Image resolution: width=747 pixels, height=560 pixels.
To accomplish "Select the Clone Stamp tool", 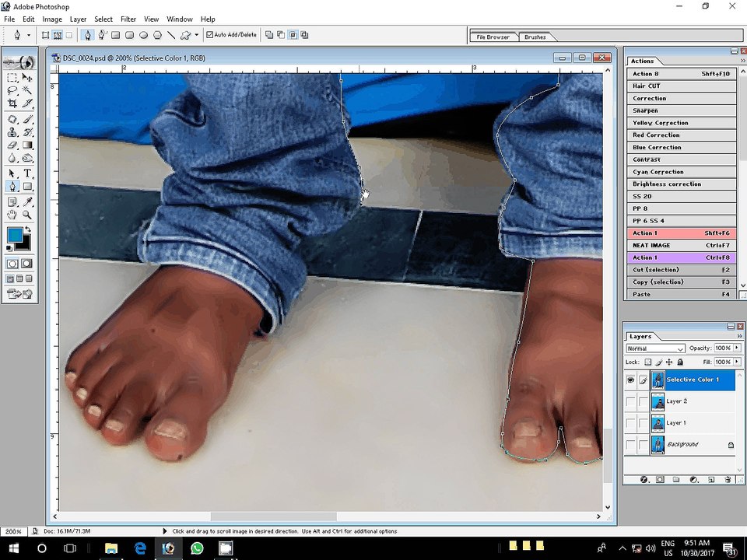I will [x=12, y=132].
